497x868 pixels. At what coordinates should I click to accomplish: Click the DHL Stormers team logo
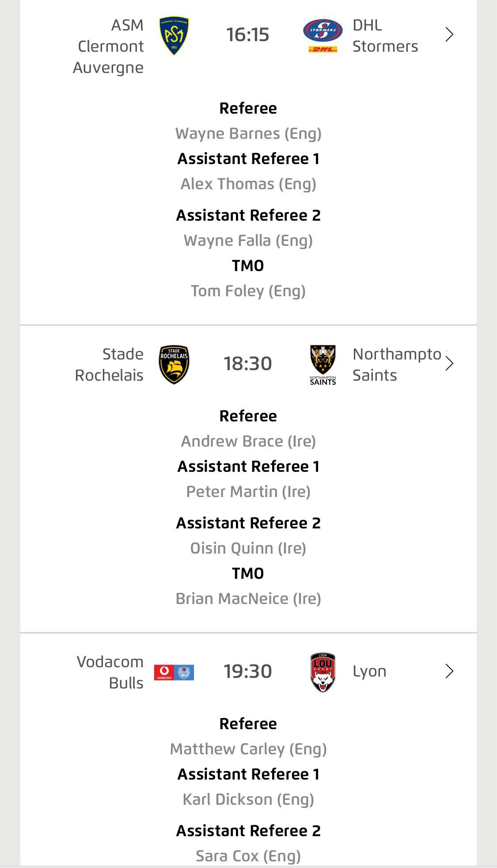click(323, 35)
